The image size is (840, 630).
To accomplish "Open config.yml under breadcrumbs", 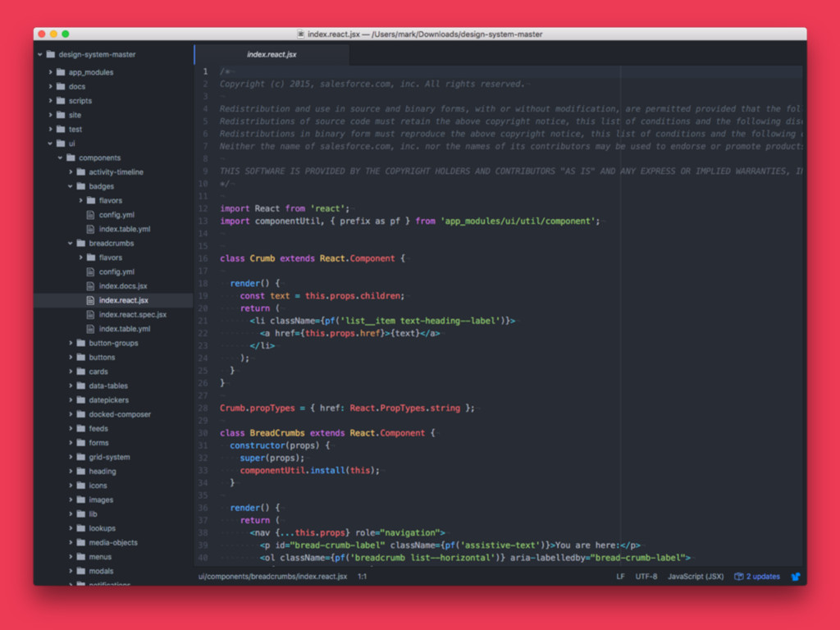I will coord(116,272).
